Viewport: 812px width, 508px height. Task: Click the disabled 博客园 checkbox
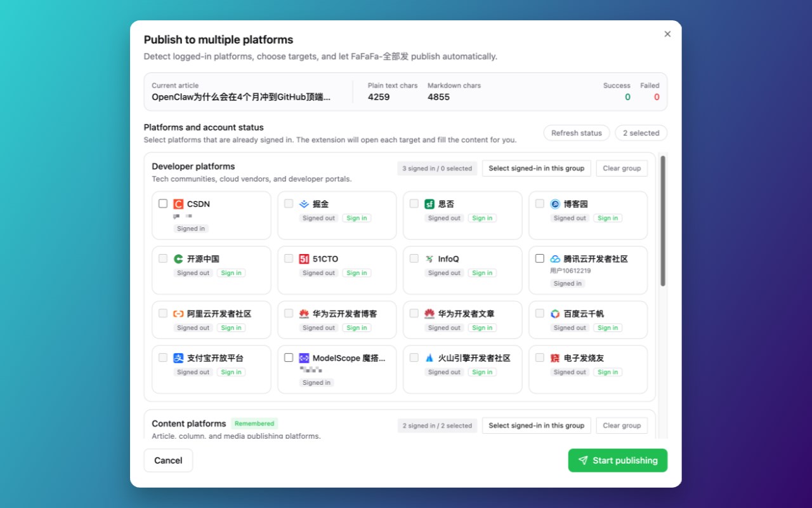point(540,204)
